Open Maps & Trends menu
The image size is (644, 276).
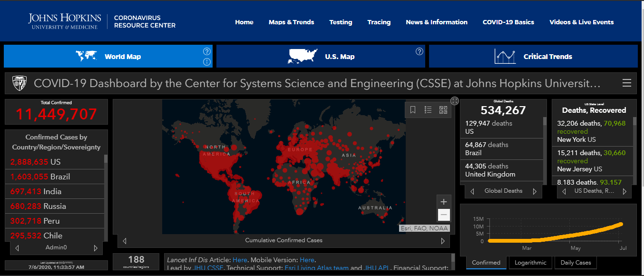pyautogui.click(x=291, y=22)
